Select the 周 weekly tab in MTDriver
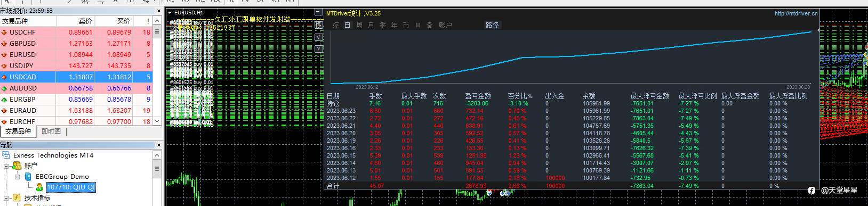 click(359, 25)
